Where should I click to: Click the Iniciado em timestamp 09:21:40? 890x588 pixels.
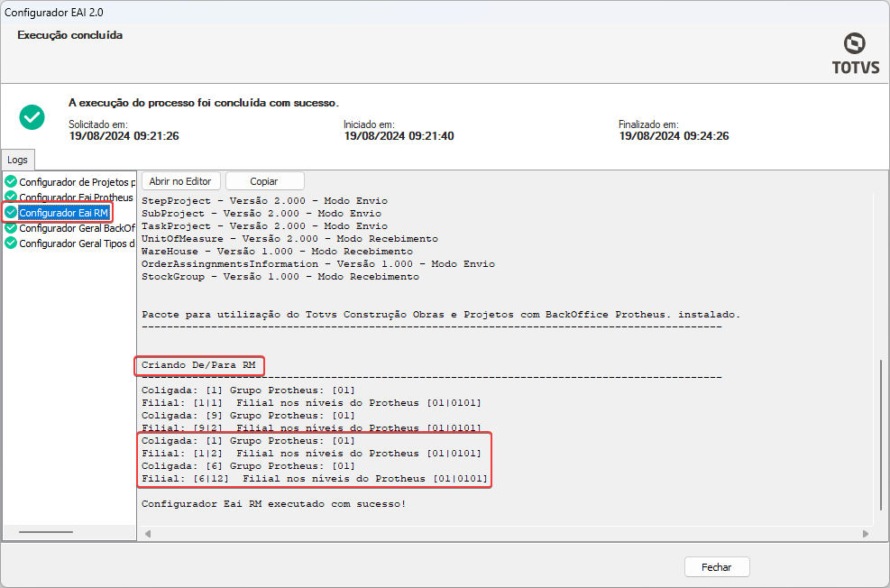(x=399, y=136)
